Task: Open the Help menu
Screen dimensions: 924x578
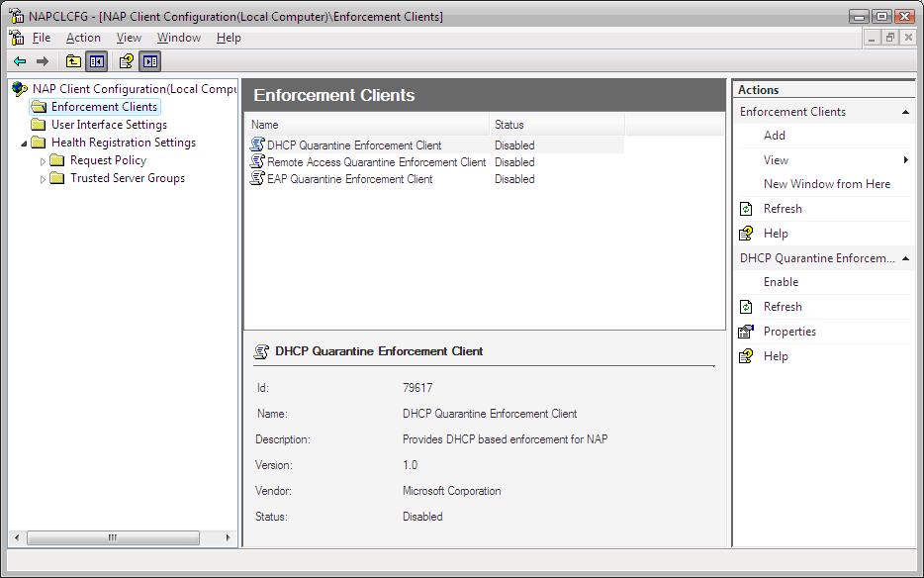Action: (229, 38)
